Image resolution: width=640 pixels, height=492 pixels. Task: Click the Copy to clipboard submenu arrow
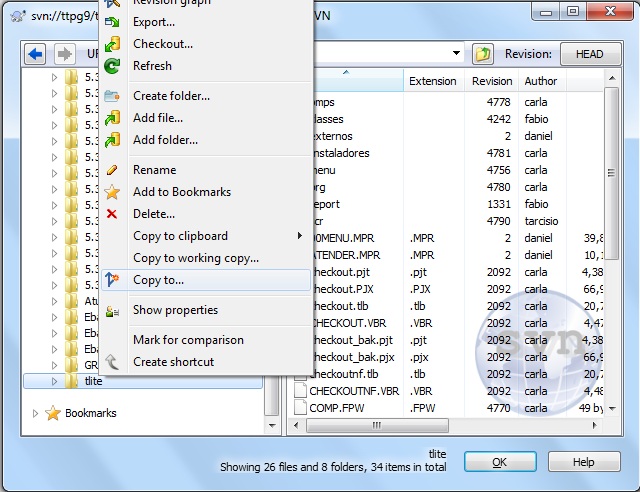coord(300,236)
